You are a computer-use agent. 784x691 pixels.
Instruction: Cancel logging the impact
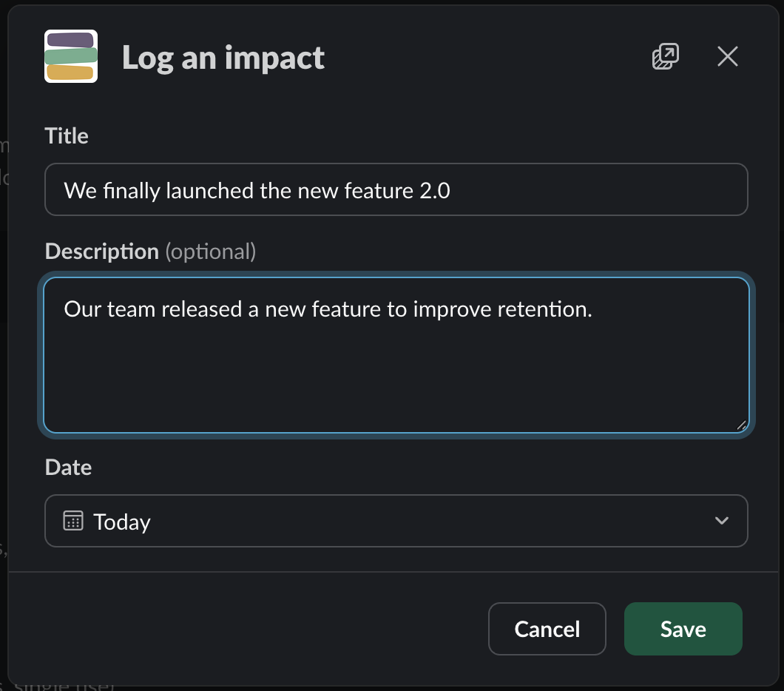[547, 629]
